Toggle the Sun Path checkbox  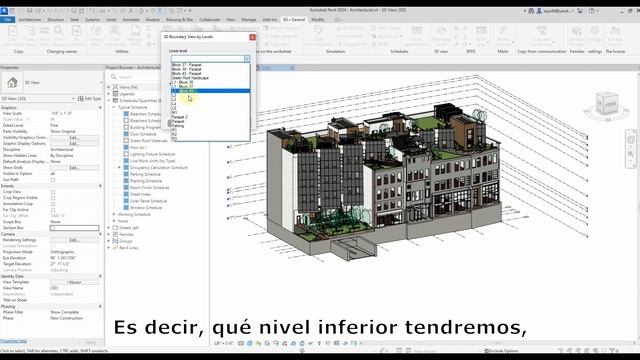pyautogui.click(x=53, y=180)
